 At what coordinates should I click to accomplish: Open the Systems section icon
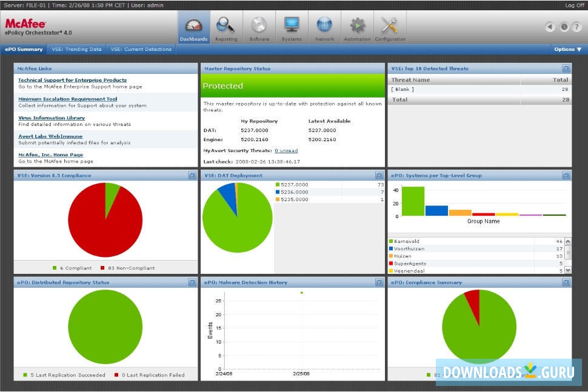(x=292, y=27)
